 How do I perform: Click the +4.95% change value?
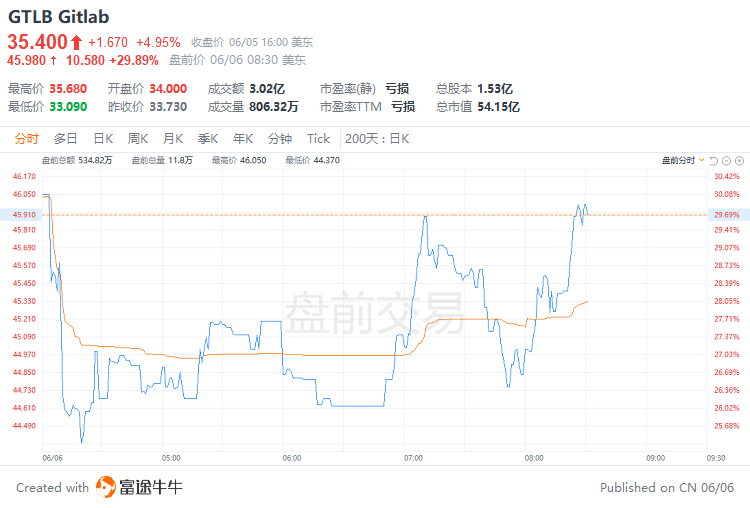pyautogui.click(x=158, y=43)
